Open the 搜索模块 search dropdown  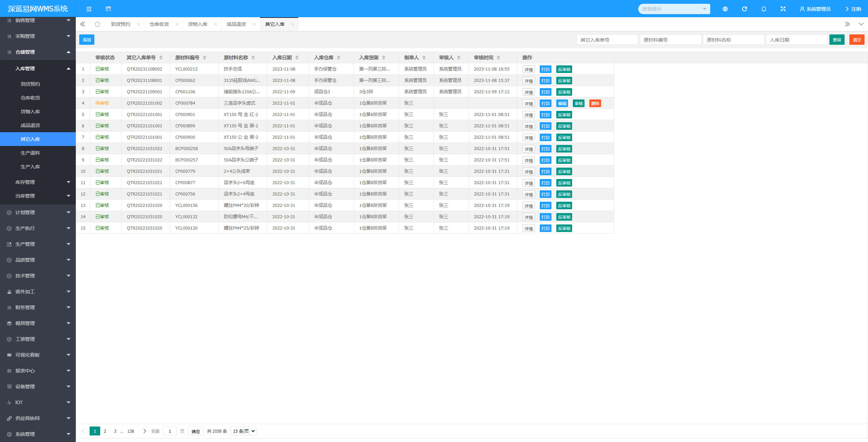pos(674,9)
